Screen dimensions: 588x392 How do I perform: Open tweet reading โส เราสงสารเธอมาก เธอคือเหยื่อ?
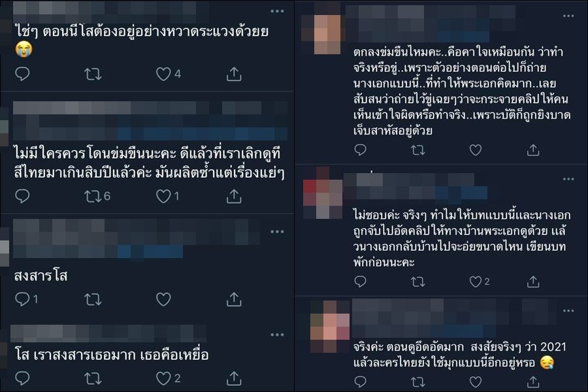(112, 355)
